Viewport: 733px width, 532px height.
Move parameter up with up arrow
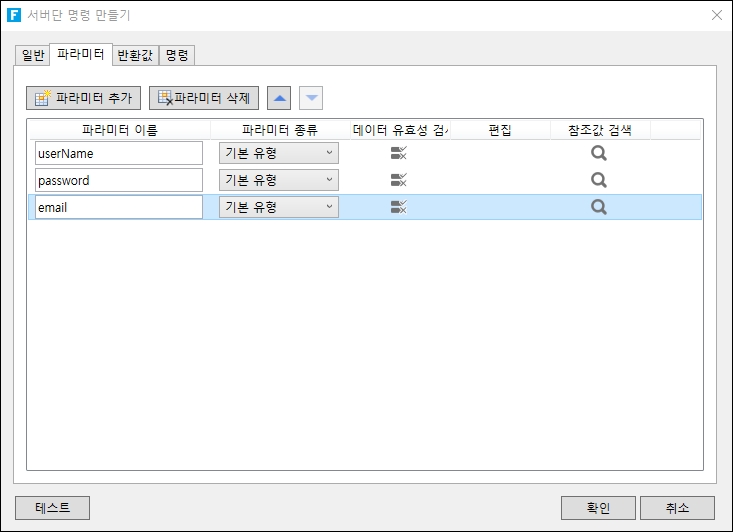pyautogui.click(x=281, y=98)
